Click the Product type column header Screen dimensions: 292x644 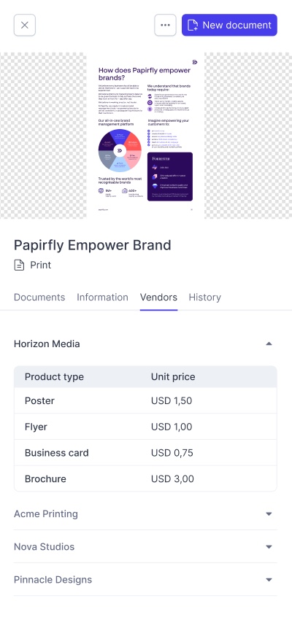54,376
